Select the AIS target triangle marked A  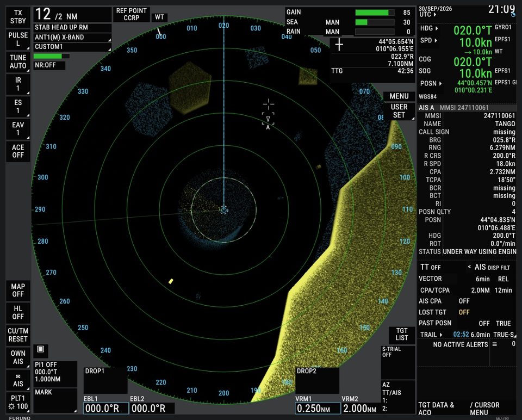[x=268, y=119]
